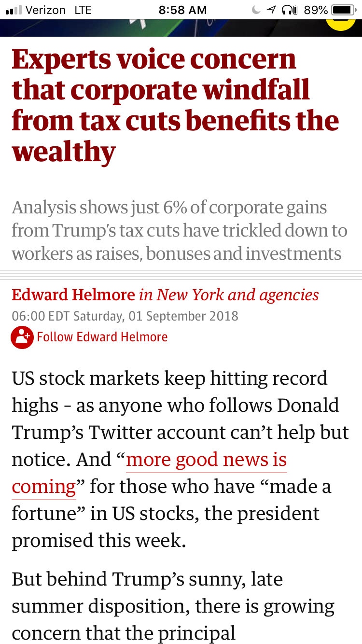Tap the Verizon LTE carrier label

pos(59,10)
